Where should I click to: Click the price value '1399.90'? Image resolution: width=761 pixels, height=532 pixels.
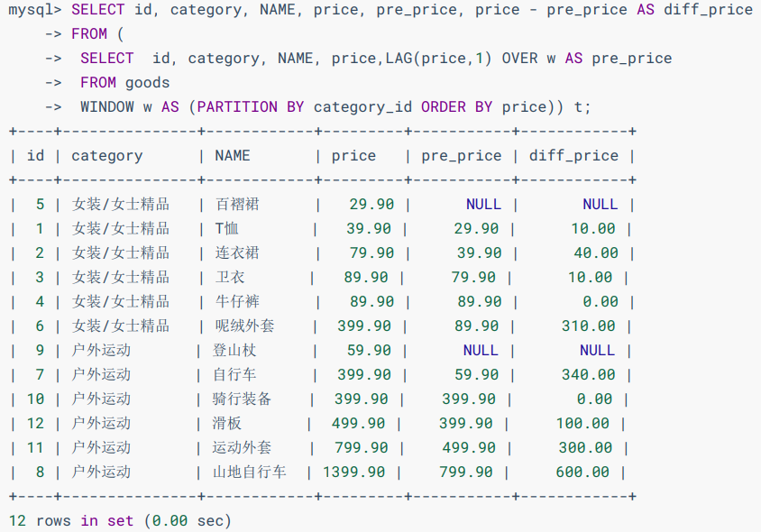(353, 472)
